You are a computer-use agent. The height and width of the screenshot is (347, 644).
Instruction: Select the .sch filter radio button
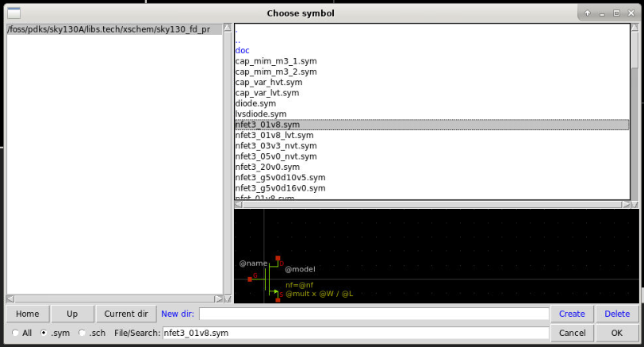(82, 333)
